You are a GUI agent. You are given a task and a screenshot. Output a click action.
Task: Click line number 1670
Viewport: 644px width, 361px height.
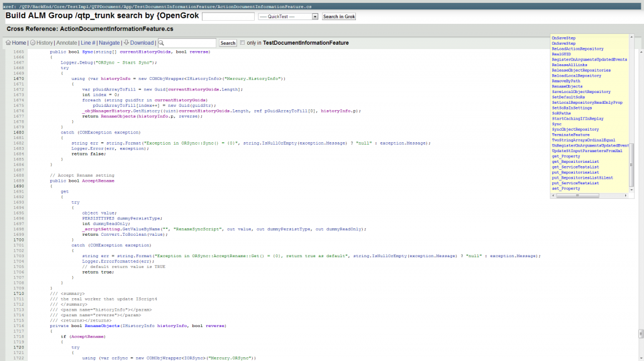coord(18,79)
